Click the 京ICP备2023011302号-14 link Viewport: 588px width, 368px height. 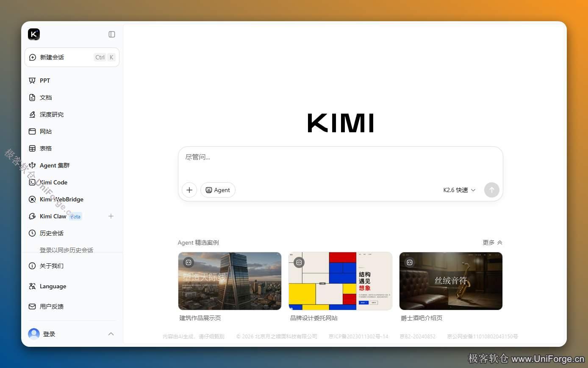point(358,337)
